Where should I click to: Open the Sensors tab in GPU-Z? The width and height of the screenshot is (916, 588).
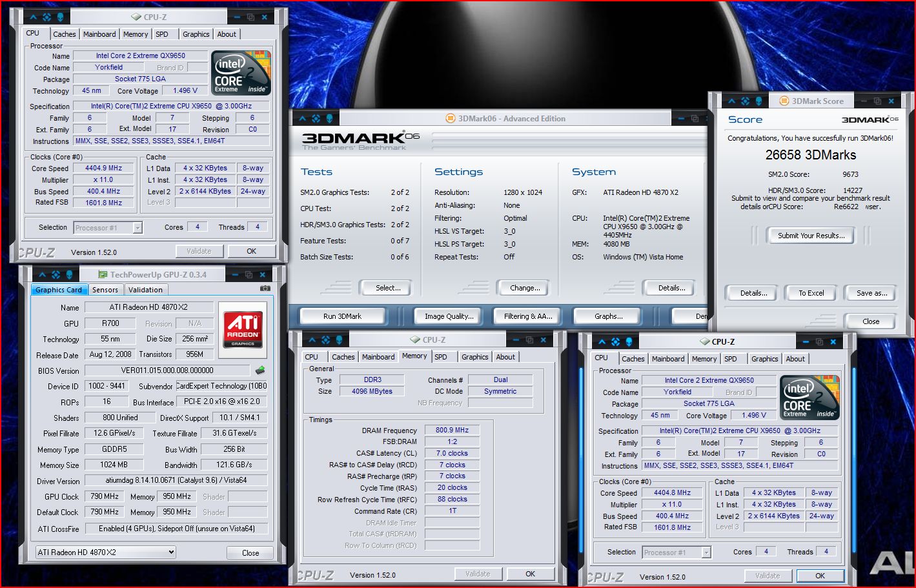click(x=105, y=290)
